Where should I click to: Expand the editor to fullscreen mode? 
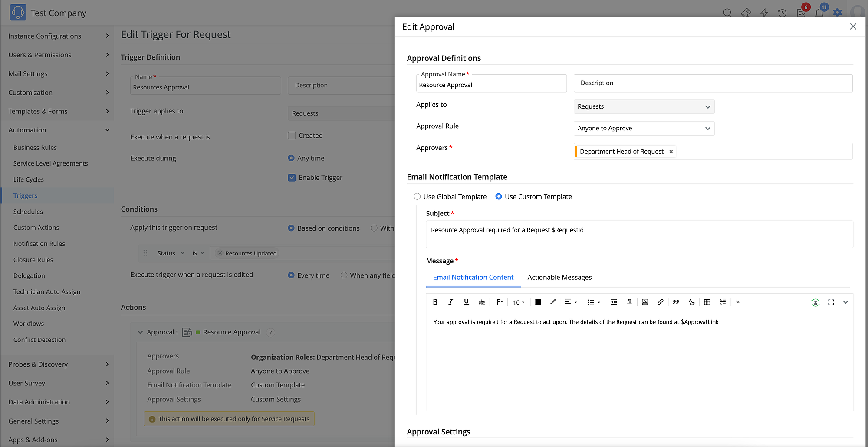[x=831, y=302]
